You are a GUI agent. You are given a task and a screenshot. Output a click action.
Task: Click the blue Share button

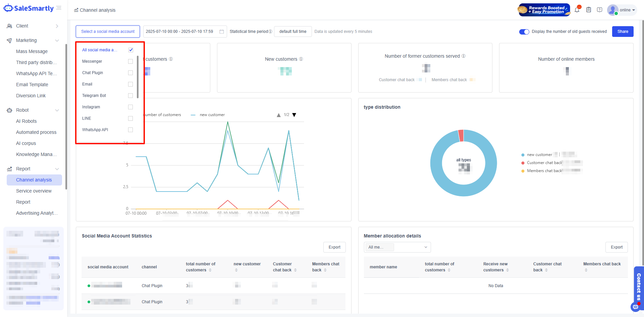(623, 32)
